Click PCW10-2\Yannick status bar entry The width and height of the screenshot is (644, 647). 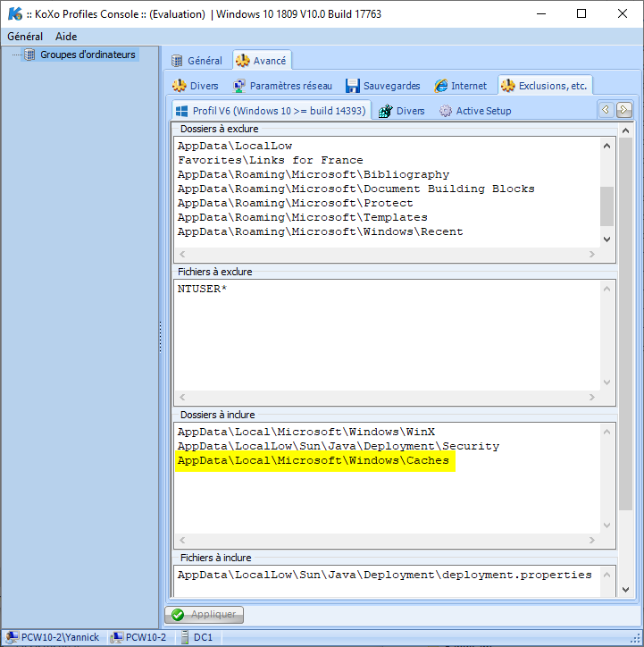(x=53, y=637)
